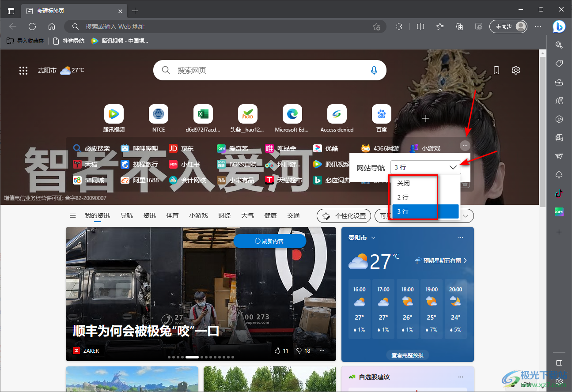Click 刷新内容 refresh button
The height and width of the screenshot is (392, 572).
[269, 241]
